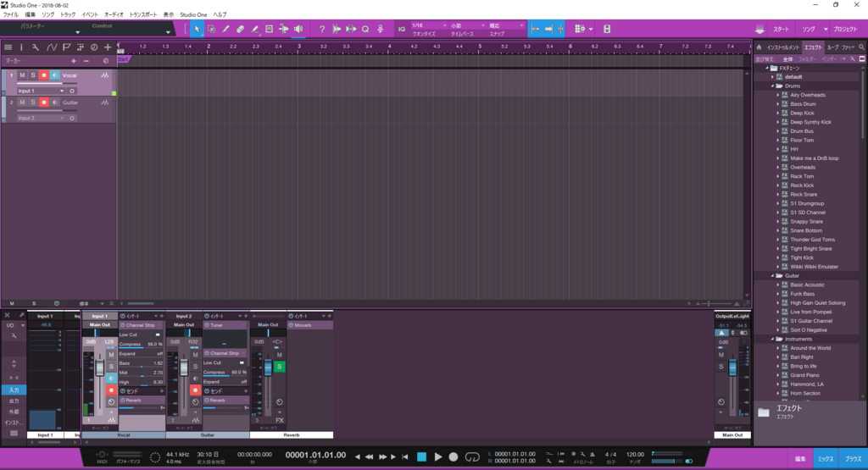
Task: Open the 1/16 quantize dropdown
Action: click(428, 25)
